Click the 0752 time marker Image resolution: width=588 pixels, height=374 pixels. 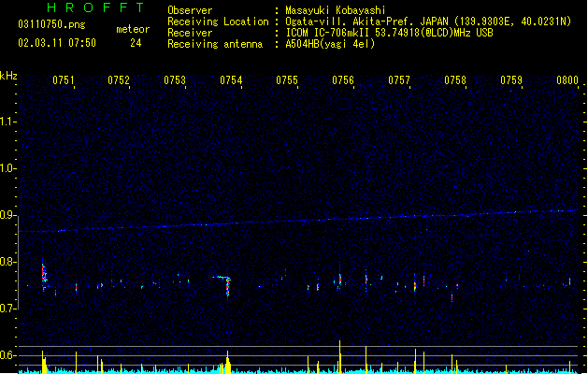[119, 80]
